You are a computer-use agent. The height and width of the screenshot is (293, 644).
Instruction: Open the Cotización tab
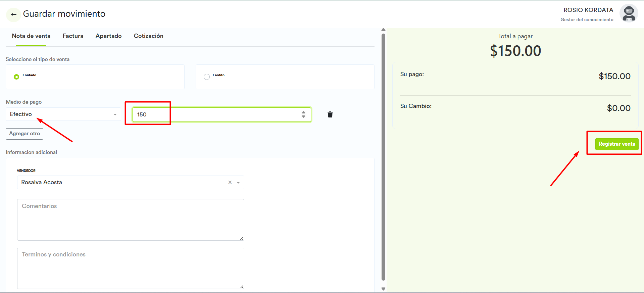(148, 36)
